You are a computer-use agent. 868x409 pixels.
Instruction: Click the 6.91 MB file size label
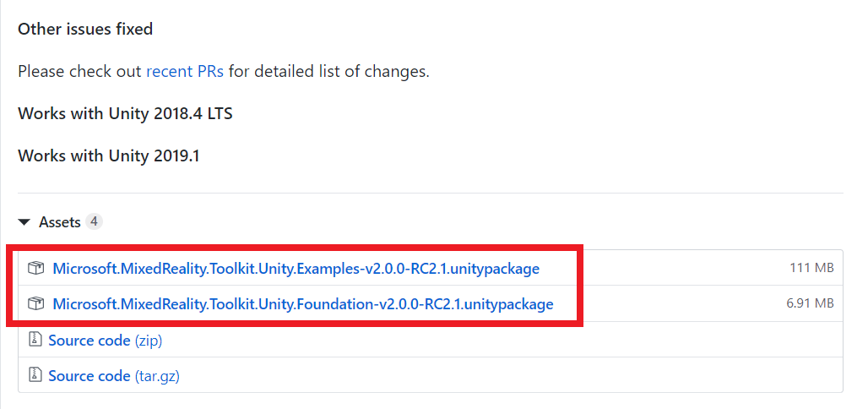(x=810, y=303)
